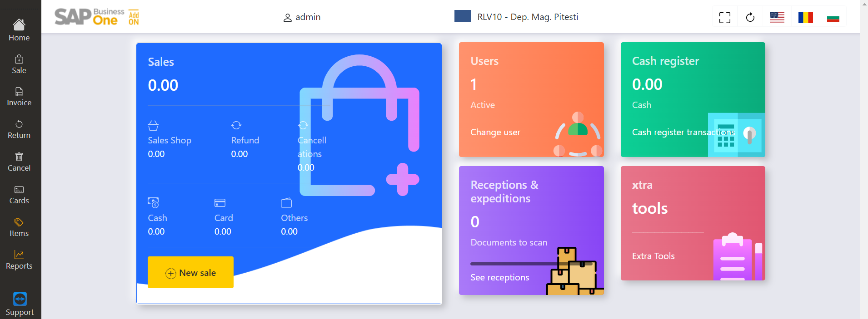
Task: Click See receptions link
Action: (500, 277)
